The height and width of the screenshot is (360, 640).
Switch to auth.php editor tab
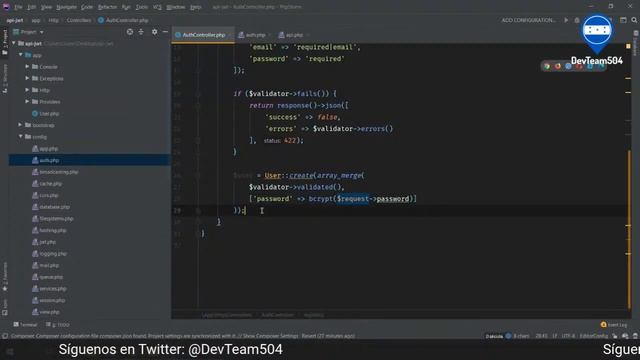255,35
